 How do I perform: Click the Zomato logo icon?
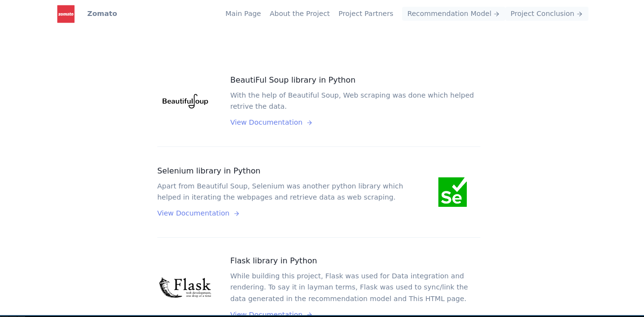pyautogui.click(x=66, y=14)
